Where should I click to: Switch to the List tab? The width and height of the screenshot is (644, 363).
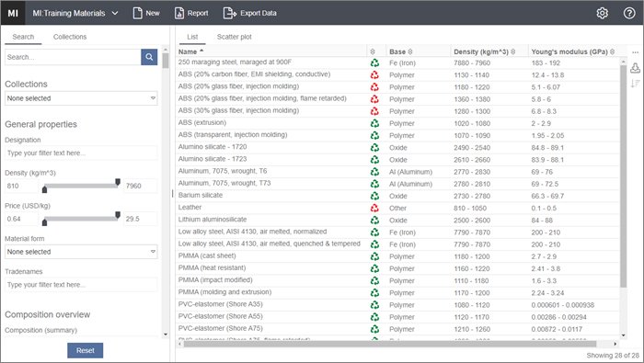pyautogui.click(x=192, y=37)
